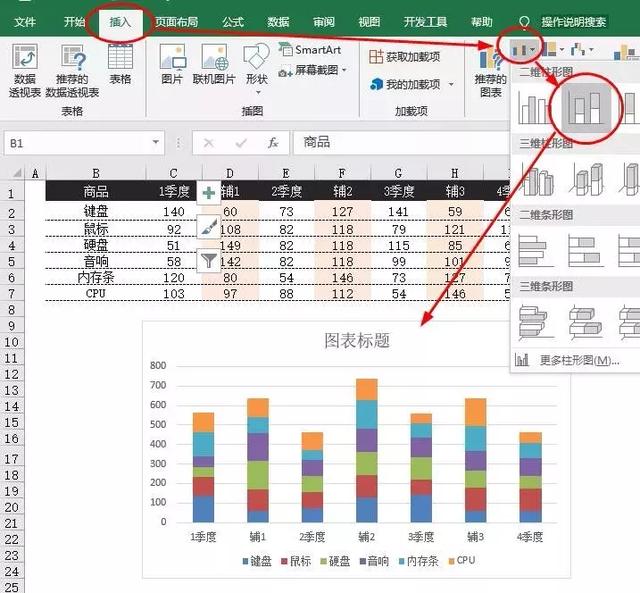Switch to the Formulas (公式) tab

(233, 22)
